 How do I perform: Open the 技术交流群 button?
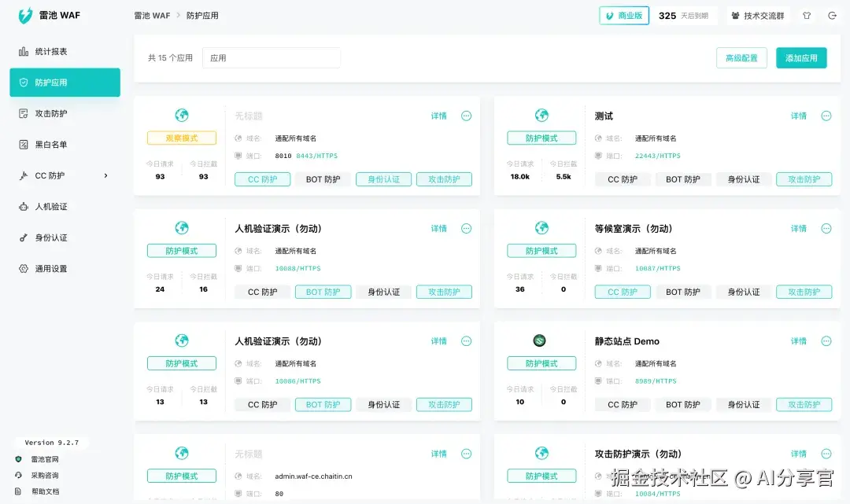[x=758, y=16]
